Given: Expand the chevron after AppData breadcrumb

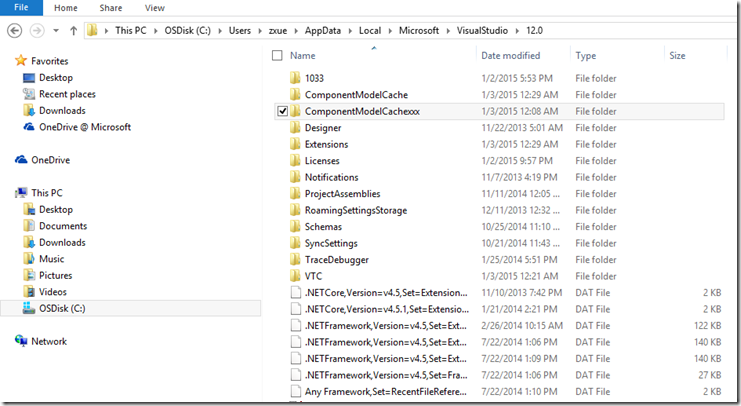Looking at the screenshot, I should (350, 31).
